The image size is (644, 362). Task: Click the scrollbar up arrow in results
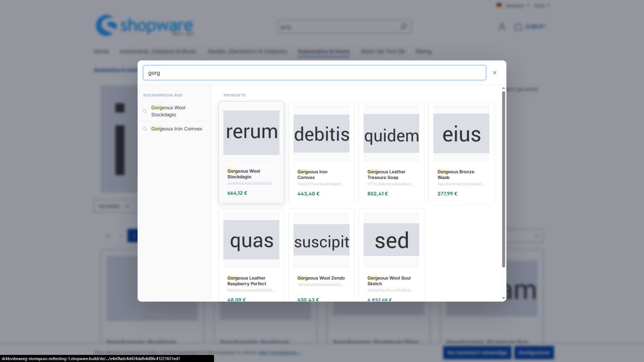tap(503, 88)
